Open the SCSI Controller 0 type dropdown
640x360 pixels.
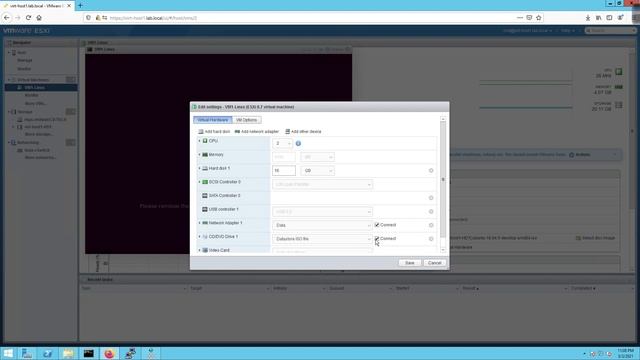322,184
